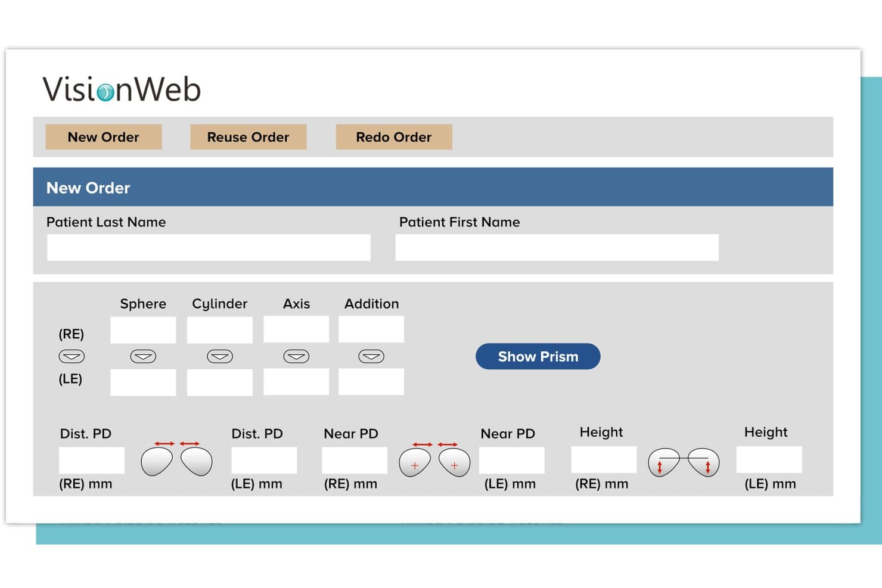Click the VisionWeb logo
The width and height of the screenshot is (882, 588).
point(122,89)
